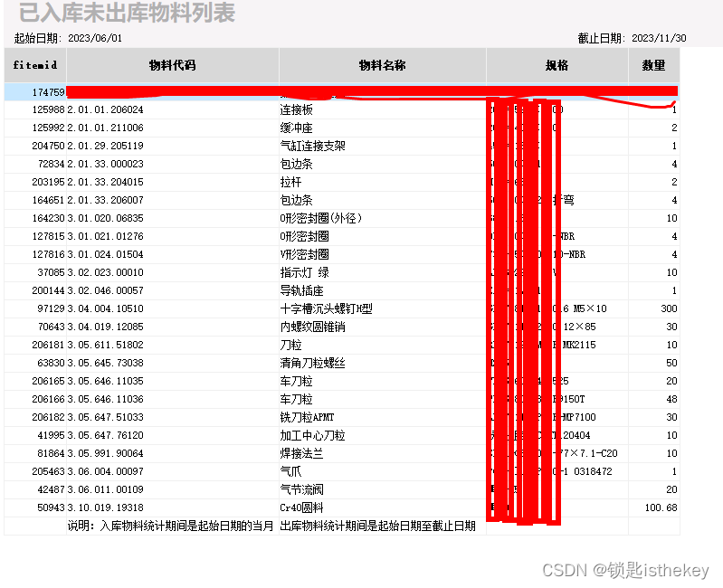Click the note text 出库物料统计期间是起始日期至截止日期
Screen dimensions: 723x588
click(x=377, y=526)
